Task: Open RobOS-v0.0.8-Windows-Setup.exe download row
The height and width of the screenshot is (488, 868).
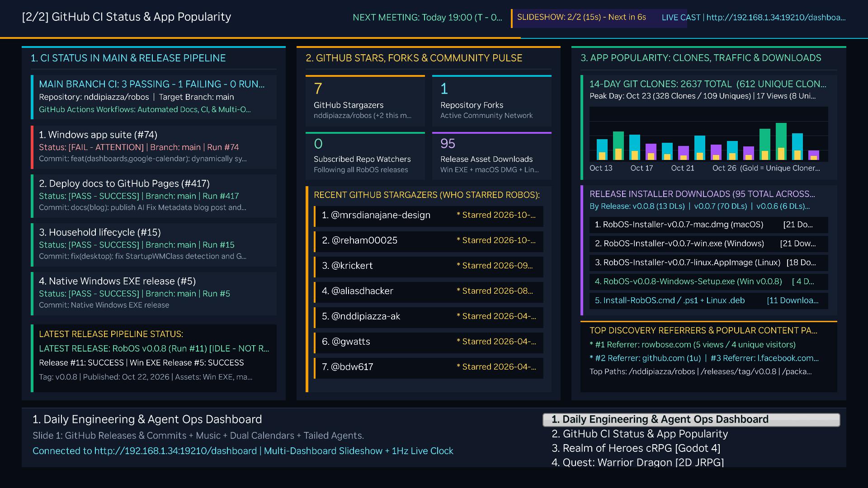Action: 709,282
